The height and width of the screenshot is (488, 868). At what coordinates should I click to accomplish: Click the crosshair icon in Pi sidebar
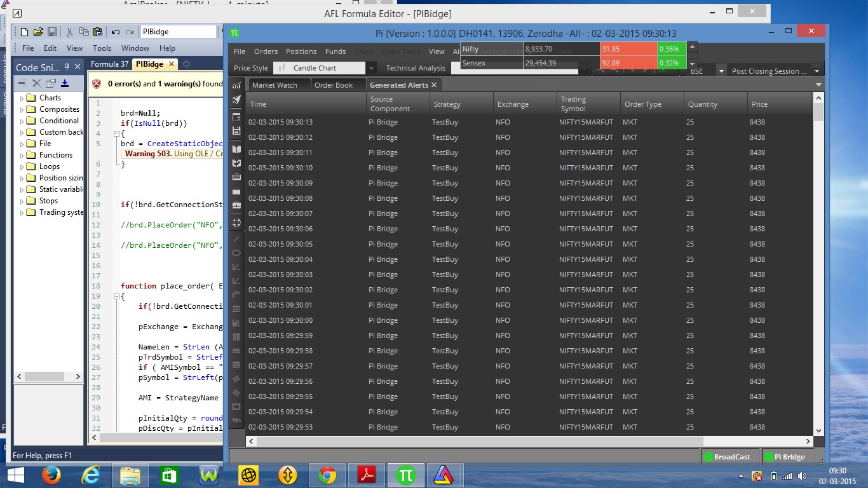(x=236, y=222)
